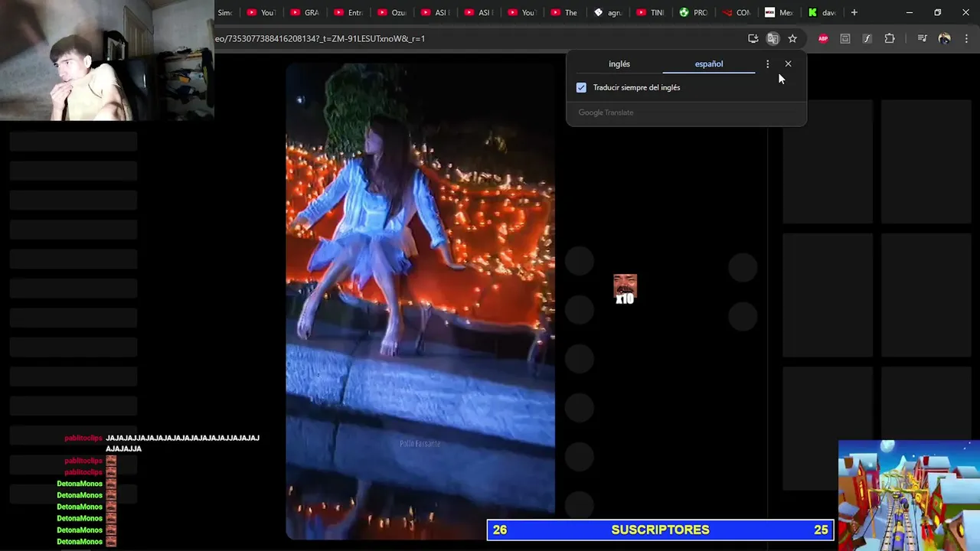Screen dimensions: 980x551
Task: Restore down the Chrome window
Action: click(x=938, y=12)
